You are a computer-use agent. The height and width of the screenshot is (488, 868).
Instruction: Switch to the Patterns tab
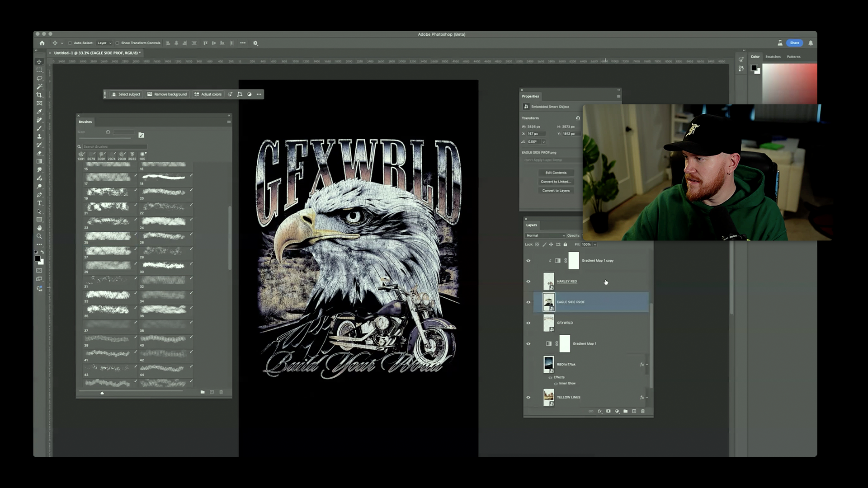click(x=793, y=56)
